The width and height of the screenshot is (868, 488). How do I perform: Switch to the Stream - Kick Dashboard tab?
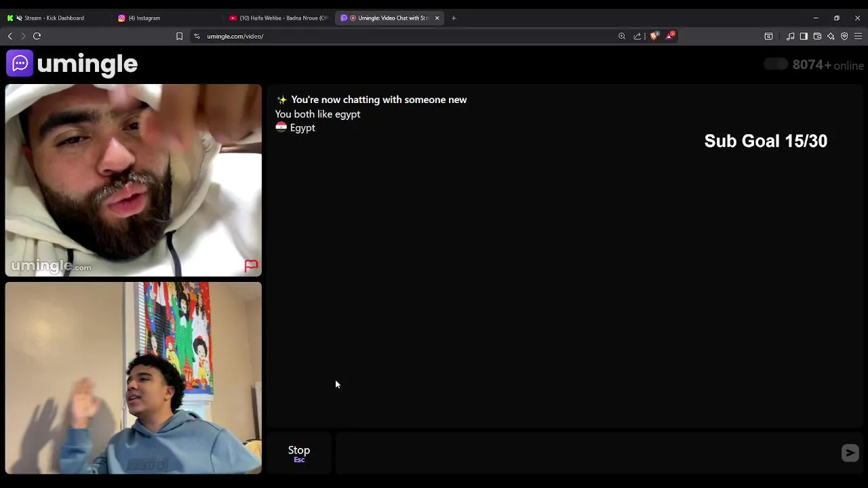54,18
